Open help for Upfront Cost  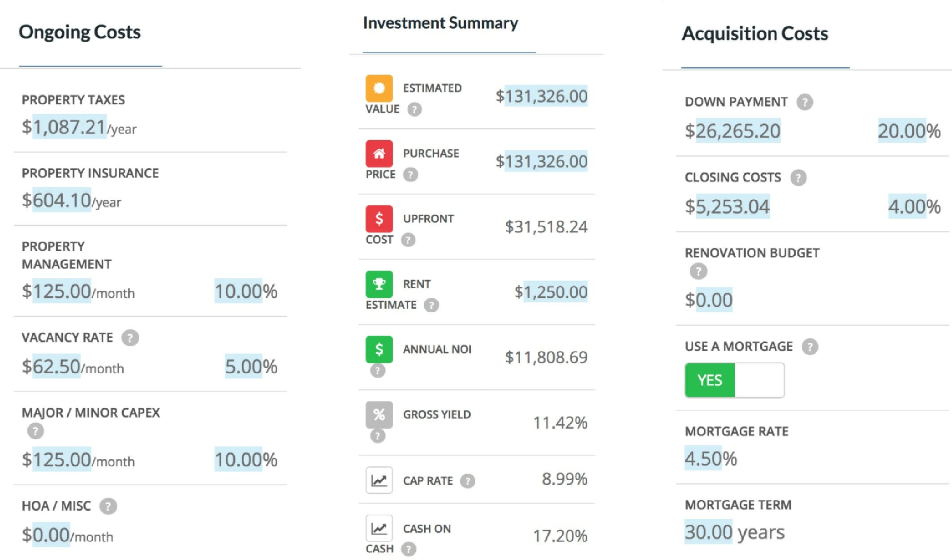click(x=408, y=240)
